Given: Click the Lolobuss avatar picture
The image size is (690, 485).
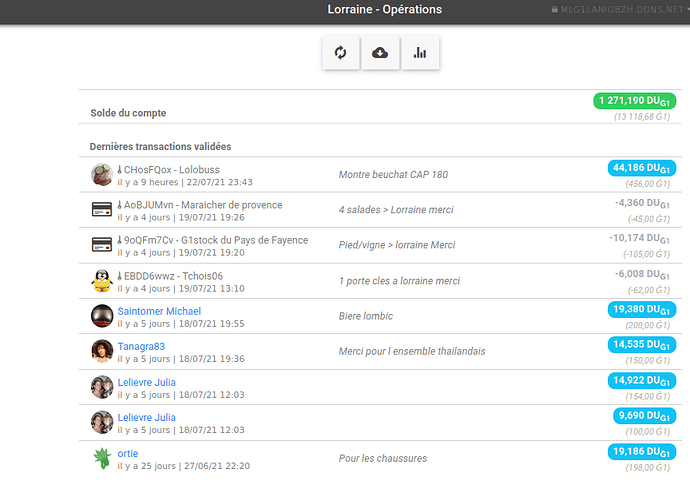Looking at the screenshot, I should [x=101, y=175].
